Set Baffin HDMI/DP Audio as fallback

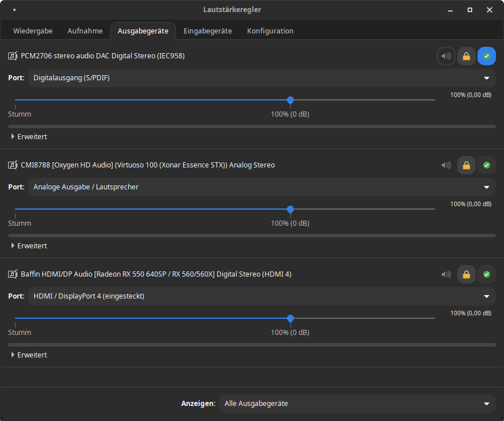pos(487,274)
